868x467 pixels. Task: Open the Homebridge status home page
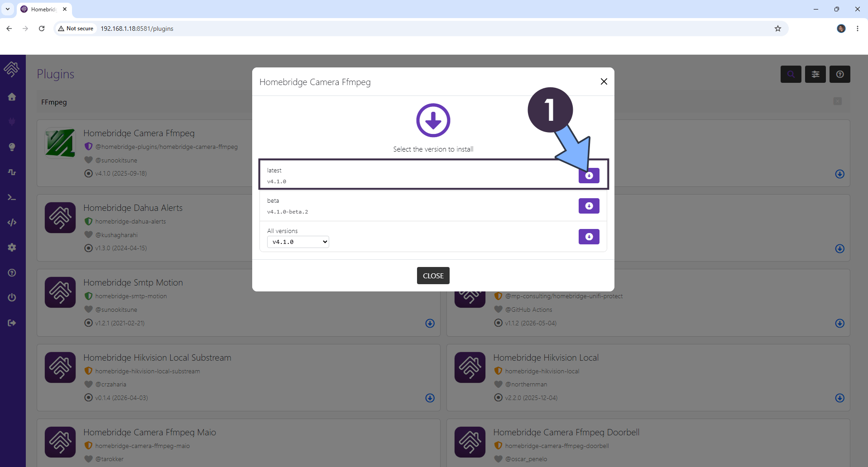pyautogui.click(x=12, y=97)
